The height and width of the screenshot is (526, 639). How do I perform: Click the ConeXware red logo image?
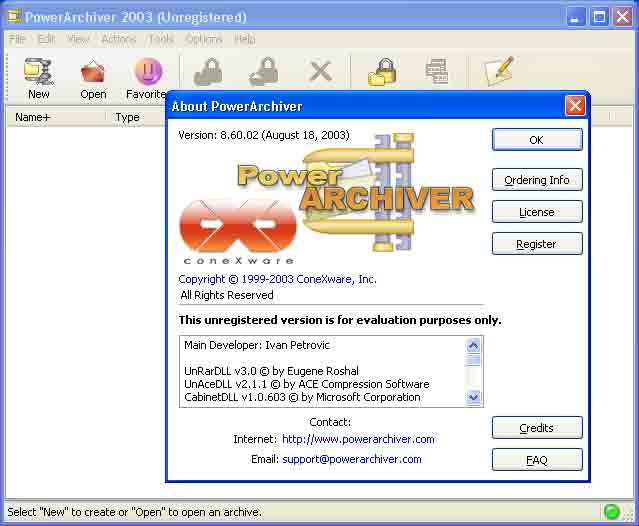pyautogui.click(x=238, y=232)
